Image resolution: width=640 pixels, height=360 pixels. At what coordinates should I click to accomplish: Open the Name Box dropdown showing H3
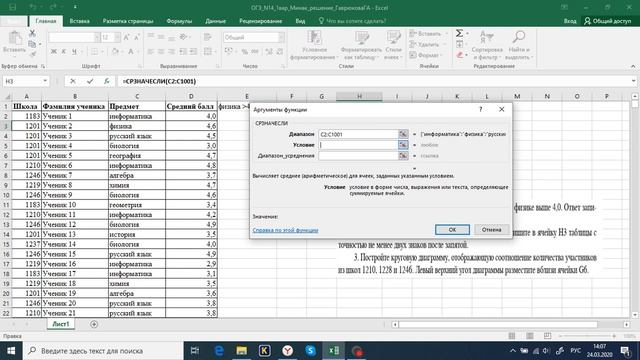pyautogui.click(x=45, y=81)
